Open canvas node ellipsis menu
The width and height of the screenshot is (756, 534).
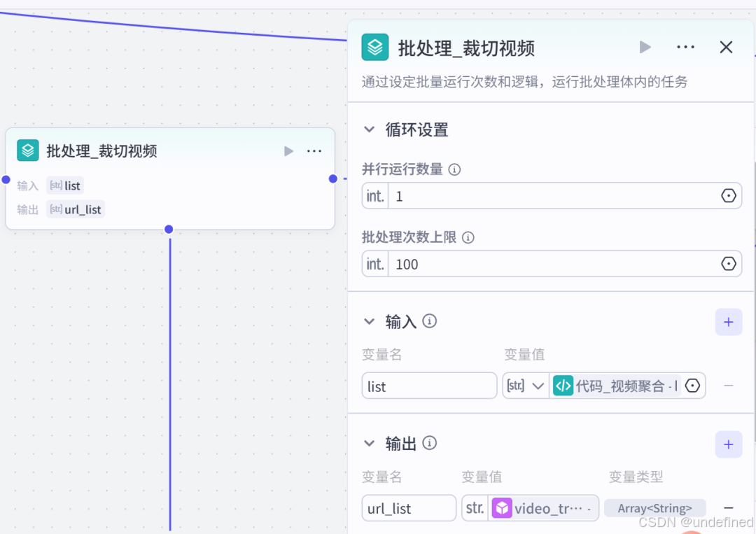click(314, 151)
